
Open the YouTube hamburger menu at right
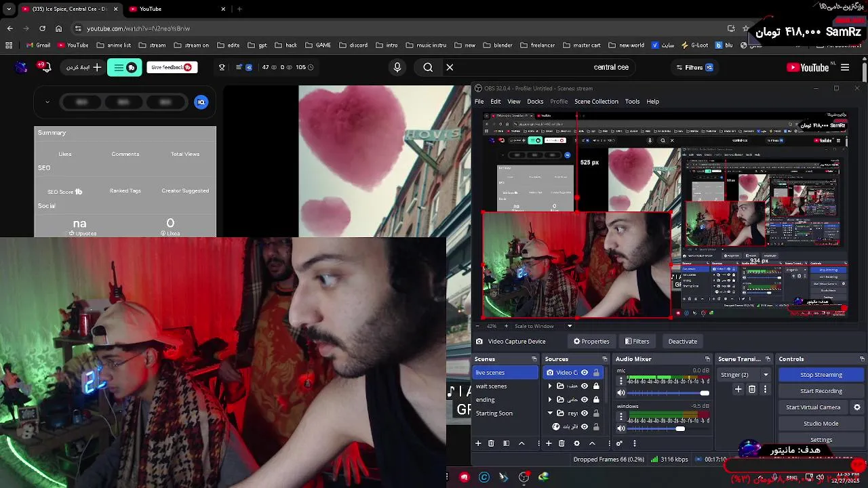pos(845,67)
